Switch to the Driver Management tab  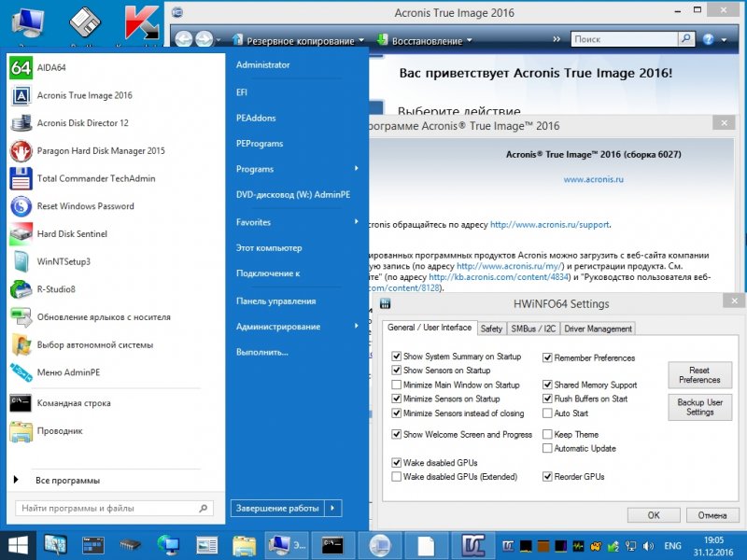[x=598, y=329]
